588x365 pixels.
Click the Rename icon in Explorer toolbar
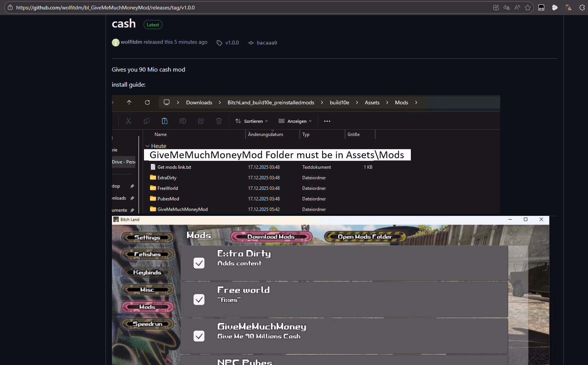pos(183,121)
